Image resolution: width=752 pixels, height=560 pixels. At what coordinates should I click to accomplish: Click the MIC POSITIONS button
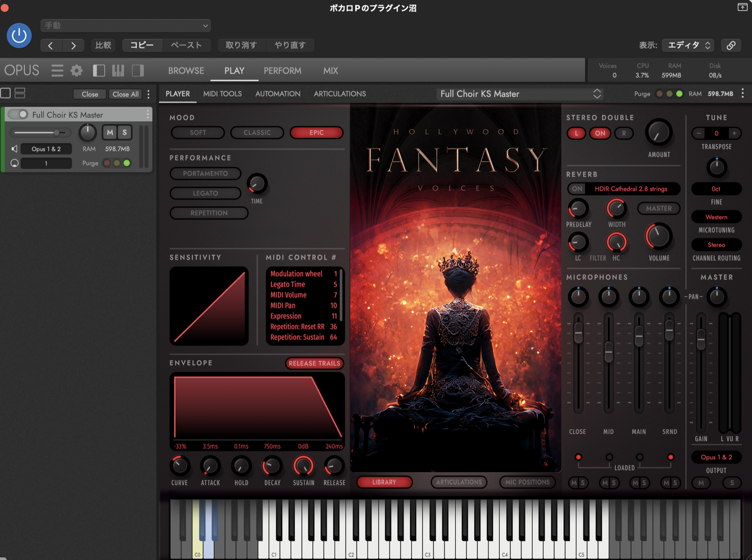tap(527, 482)
